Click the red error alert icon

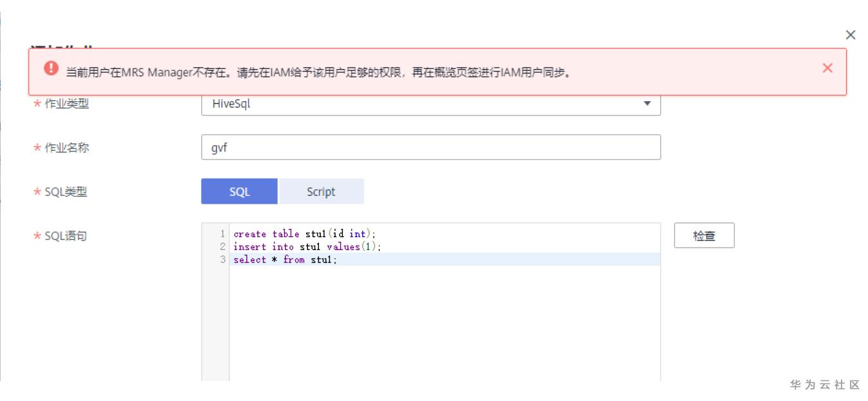click(51, 68)
